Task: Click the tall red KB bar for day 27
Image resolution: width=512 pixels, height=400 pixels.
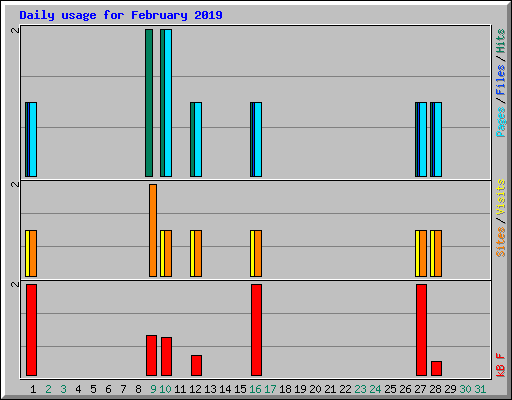Action: coord(421,330)
